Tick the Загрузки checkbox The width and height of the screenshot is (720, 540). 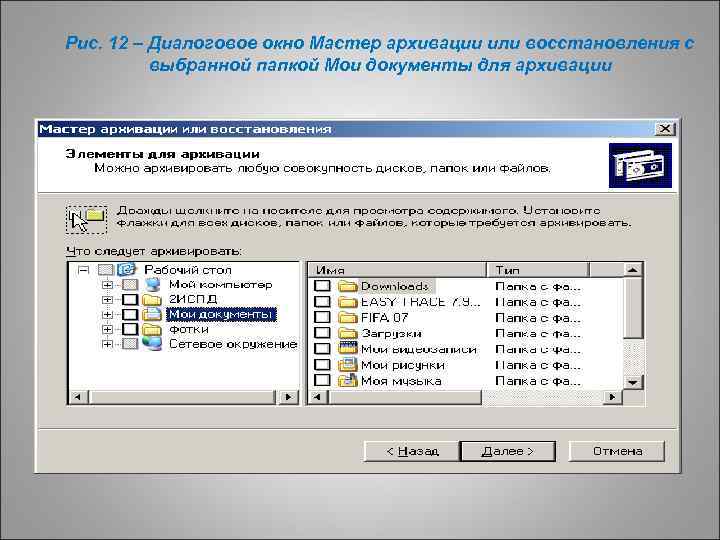point(322,333)
